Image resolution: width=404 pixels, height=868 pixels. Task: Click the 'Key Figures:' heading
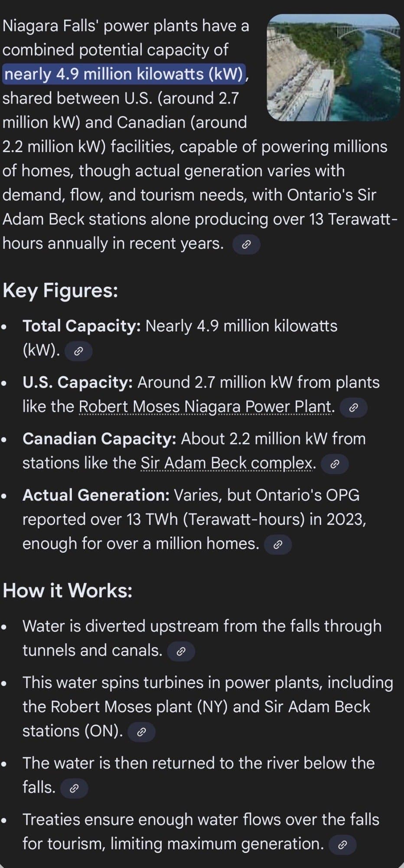60,290
